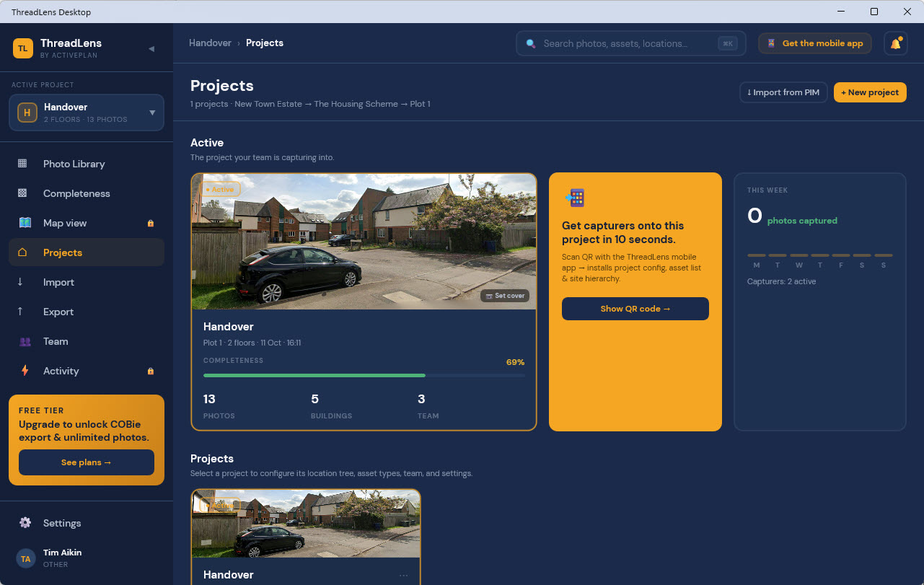The height and width of the screenshot is (585, 924).
Task: Open the lower Handover card thumbnail
Action: tap(306, 524)
